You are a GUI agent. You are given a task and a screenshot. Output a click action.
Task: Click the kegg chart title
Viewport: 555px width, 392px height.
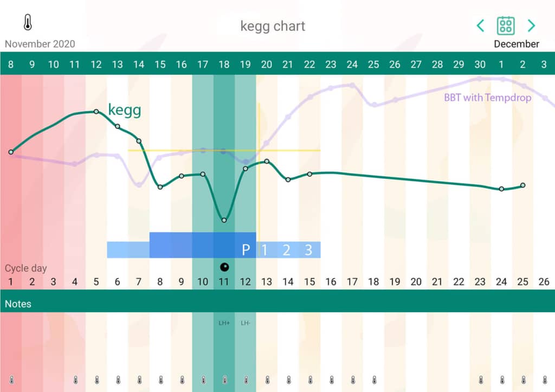click(x=273, y=25)
